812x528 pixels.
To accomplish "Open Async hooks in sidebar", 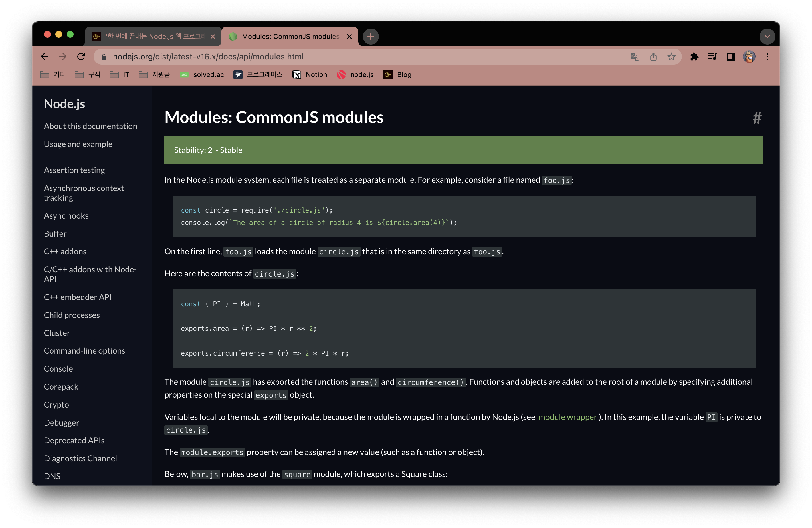I will (x=66, y=216).
